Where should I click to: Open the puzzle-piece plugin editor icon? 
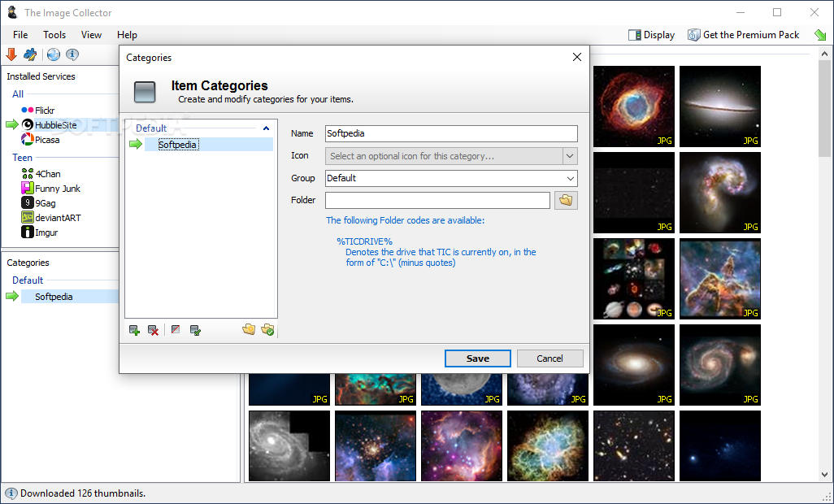coord(30,54)
